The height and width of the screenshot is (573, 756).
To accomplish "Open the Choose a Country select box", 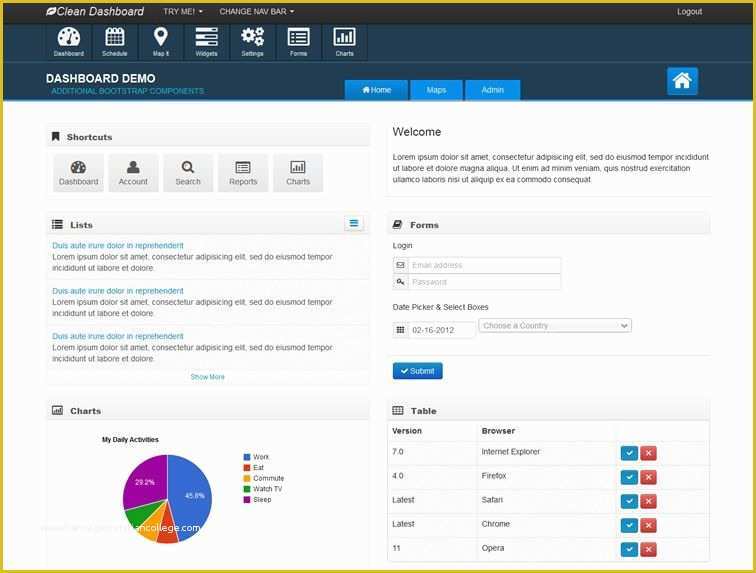I will [x=555, y=326].
